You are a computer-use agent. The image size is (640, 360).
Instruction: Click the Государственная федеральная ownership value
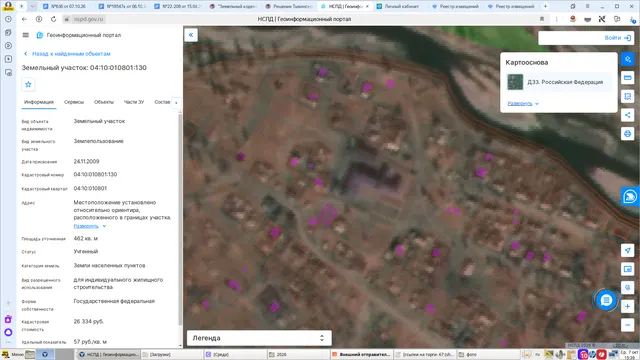(x=114, y=301)
